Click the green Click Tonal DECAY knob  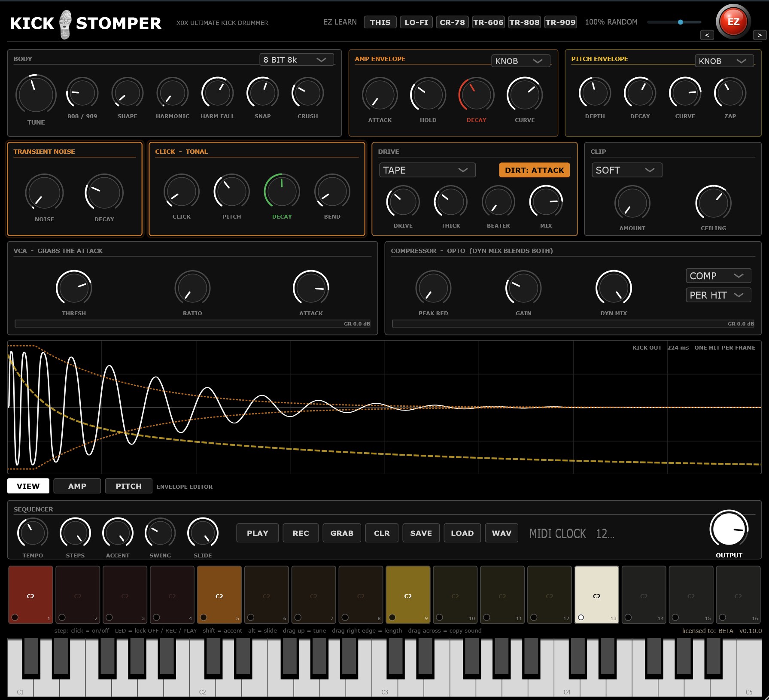tap(282, 192)
